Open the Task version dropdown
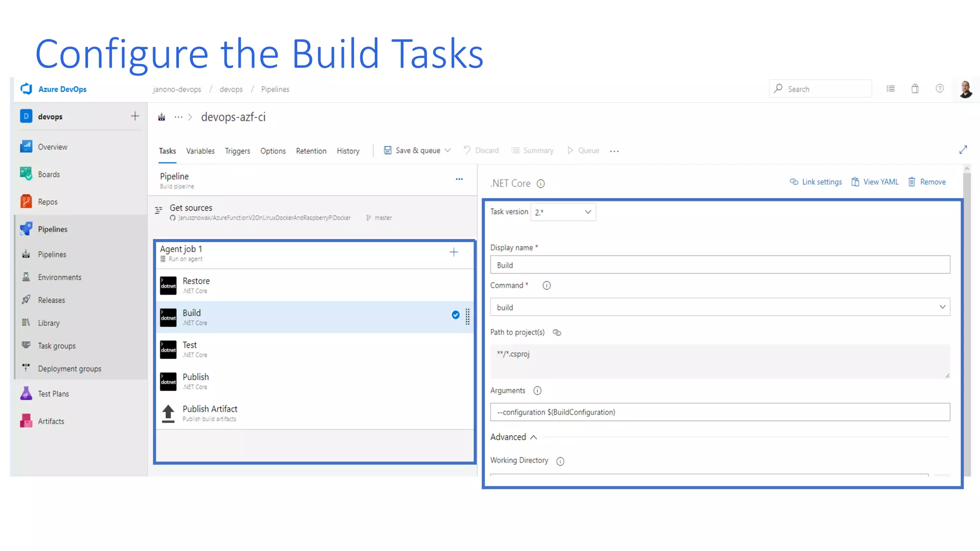 point(563,212)
